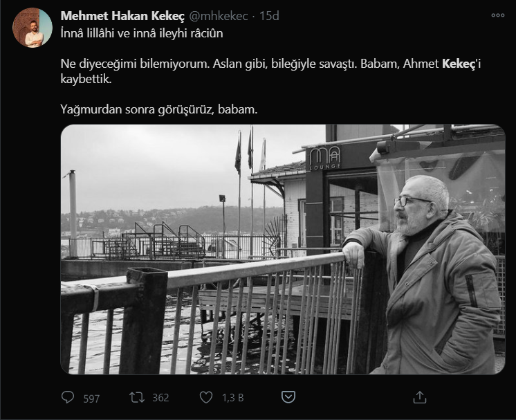Image resolution: width=516 pixels, height=420 pixels.
Task: Like the tweet with the heart icon
Action: coord(206,397)
